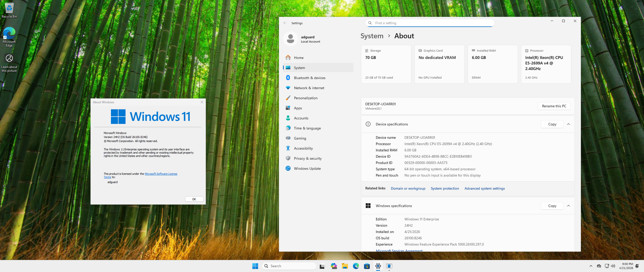
Task: Show hidden icons in system tray
Action: pos(591,266)
